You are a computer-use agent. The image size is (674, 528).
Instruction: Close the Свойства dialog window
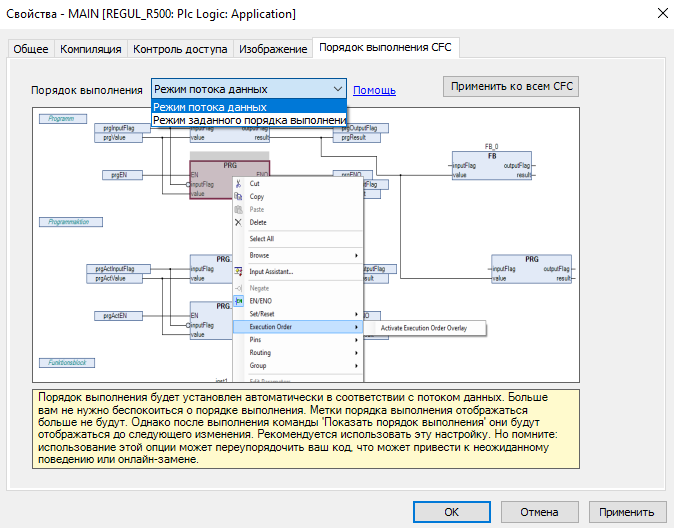[x=660, y=14]
